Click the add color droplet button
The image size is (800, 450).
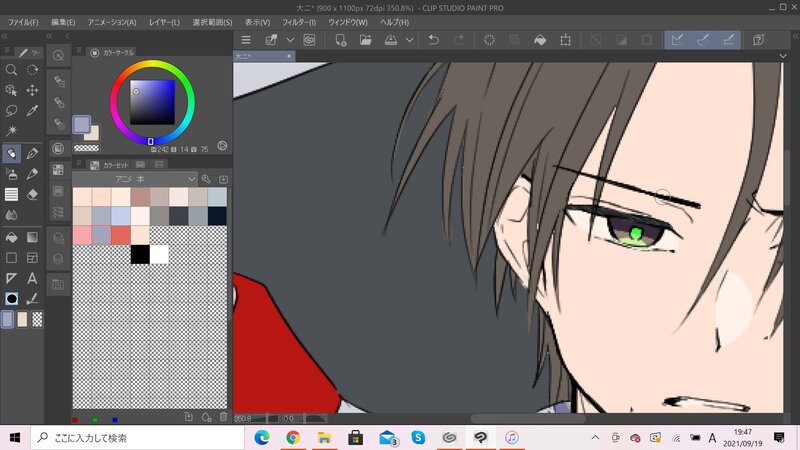pos(206,417)
